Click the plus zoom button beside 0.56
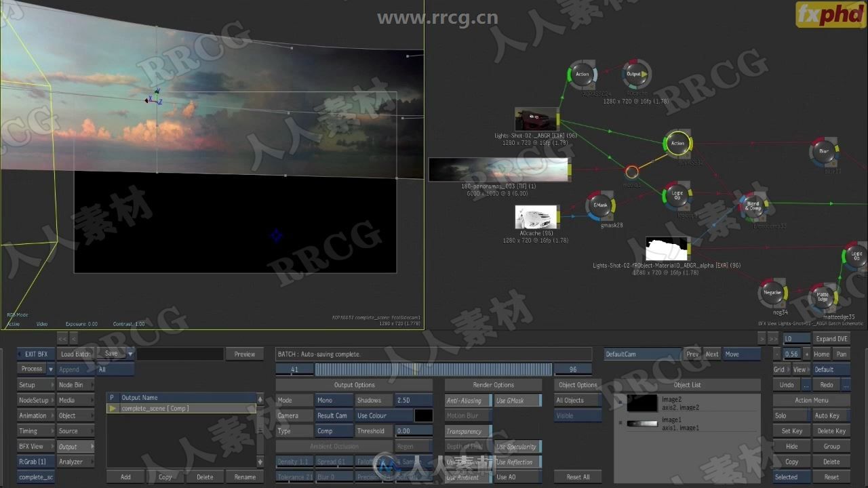 [x=806, y=354]
